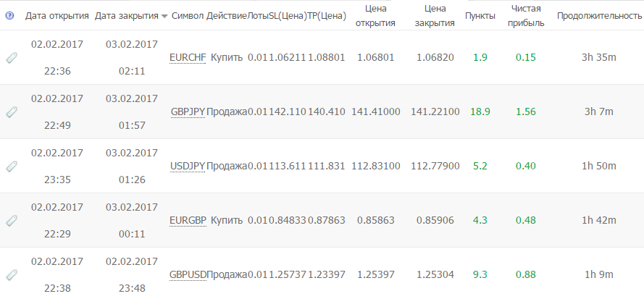Image resolution: width=644 pixels, height=299 pixels.
Task: Click the tag icon in EURGBP row
Action: click(x=12, y=221)
